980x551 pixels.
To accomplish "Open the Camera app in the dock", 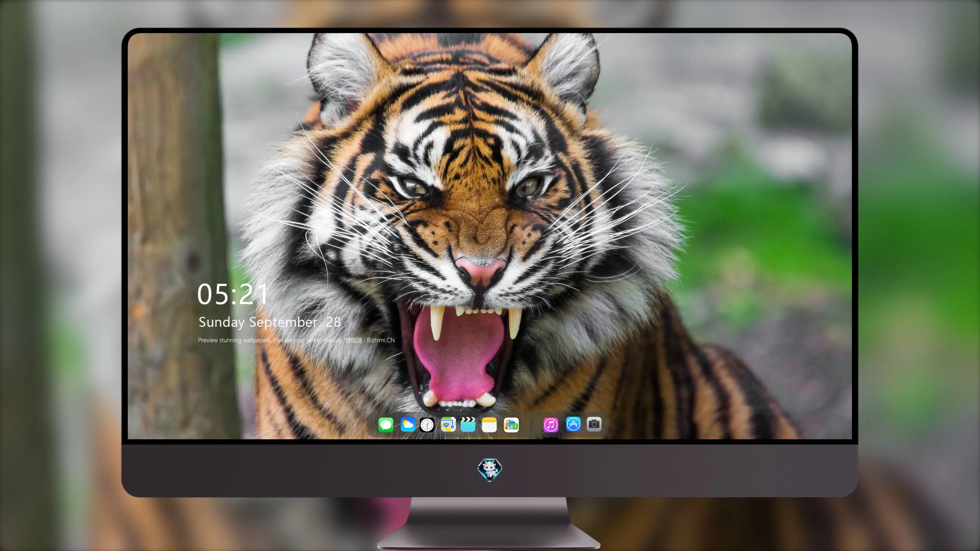I will click(x=594, y=424).
